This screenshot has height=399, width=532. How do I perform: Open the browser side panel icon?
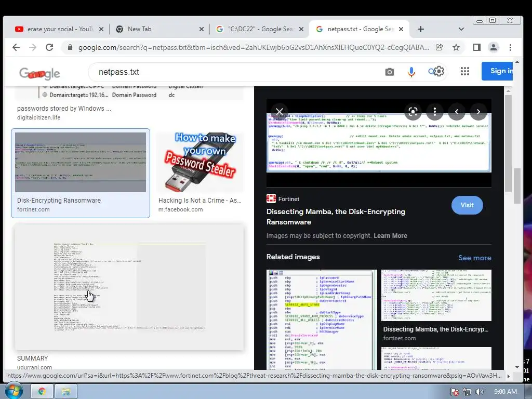(477, 47)
